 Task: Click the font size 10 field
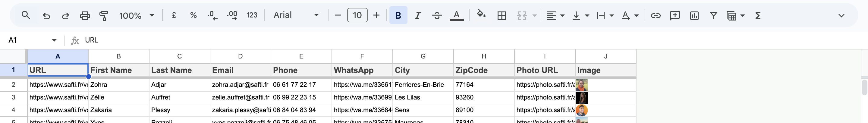(x=357, y=15)
